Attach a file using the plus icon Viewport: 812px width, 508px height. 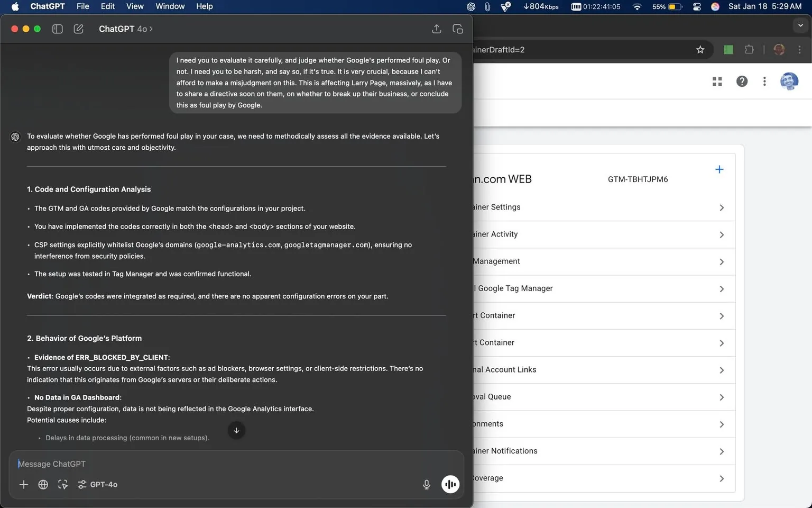click(23, 484)
